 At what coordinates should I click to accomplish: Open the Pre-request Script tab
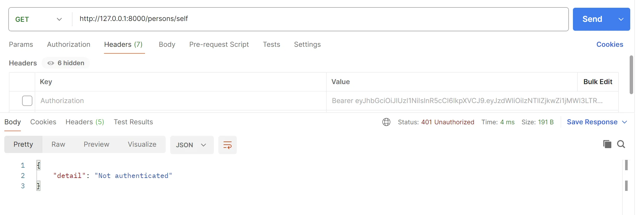[x=219, y=44]
